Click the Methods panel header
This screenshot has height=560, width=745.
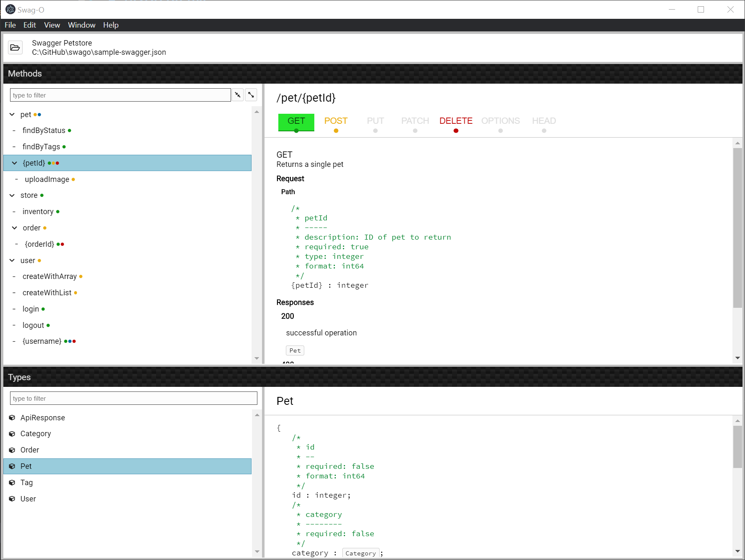(x=372, y=74)
